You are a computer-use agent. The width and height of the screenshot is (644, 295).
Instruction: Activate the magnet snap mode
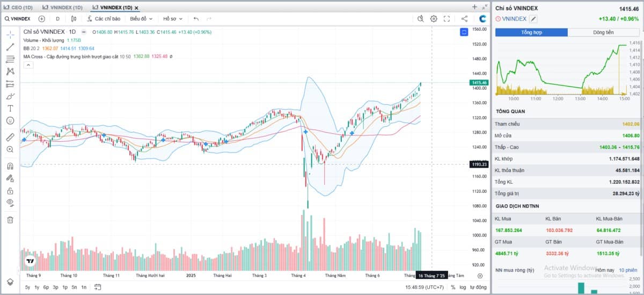10,166
